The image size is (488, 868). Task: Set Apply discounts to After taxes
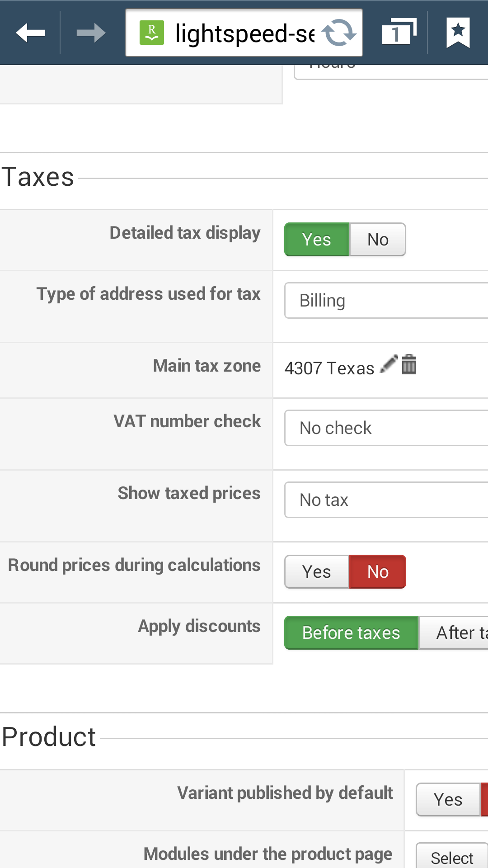[x=454, y=633]
